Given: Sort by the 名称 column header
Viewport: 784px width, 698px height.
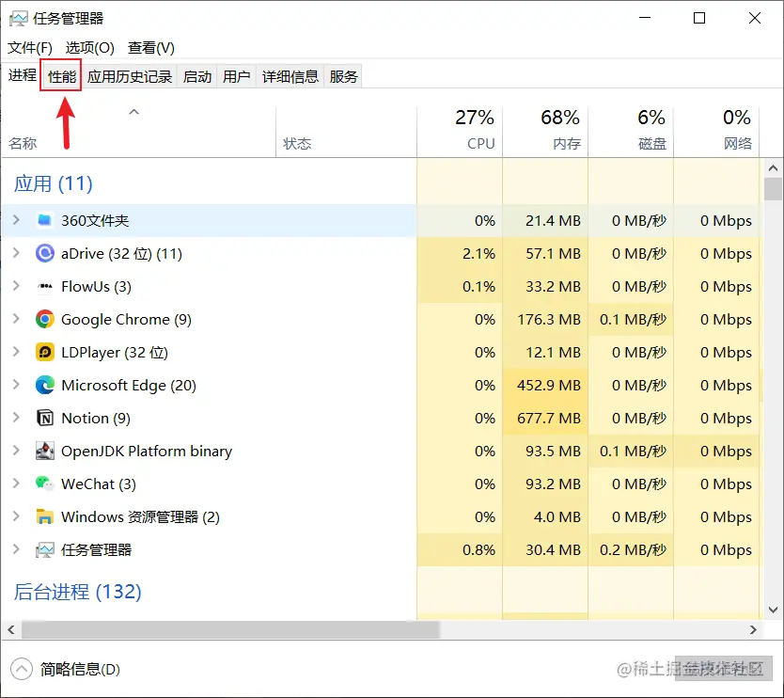Looking at the screenshot, I should click(x=138, y=132).
